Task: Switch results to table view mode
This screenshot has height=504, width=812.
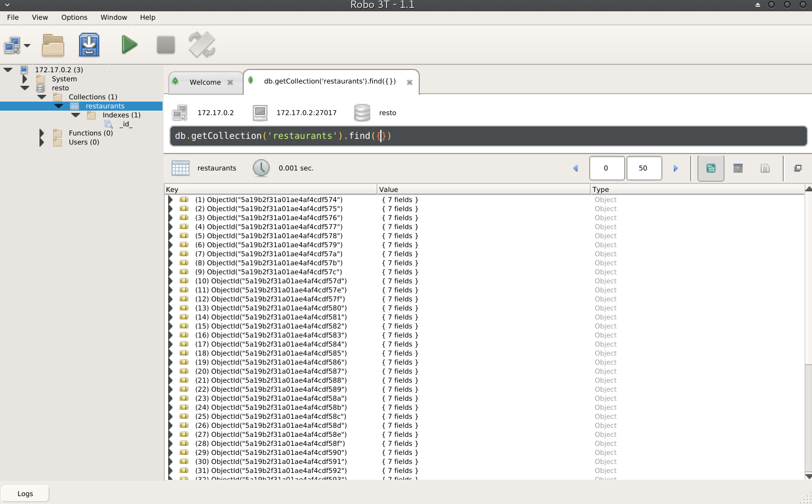Action: [738, 168]
